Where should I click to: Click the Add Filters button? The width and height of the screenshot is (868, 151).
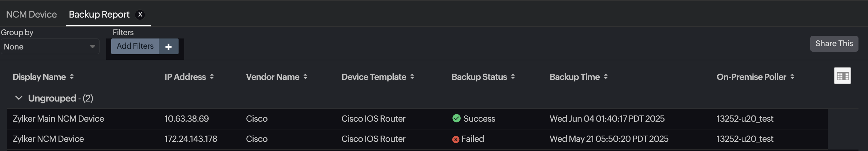coord(135,46)
